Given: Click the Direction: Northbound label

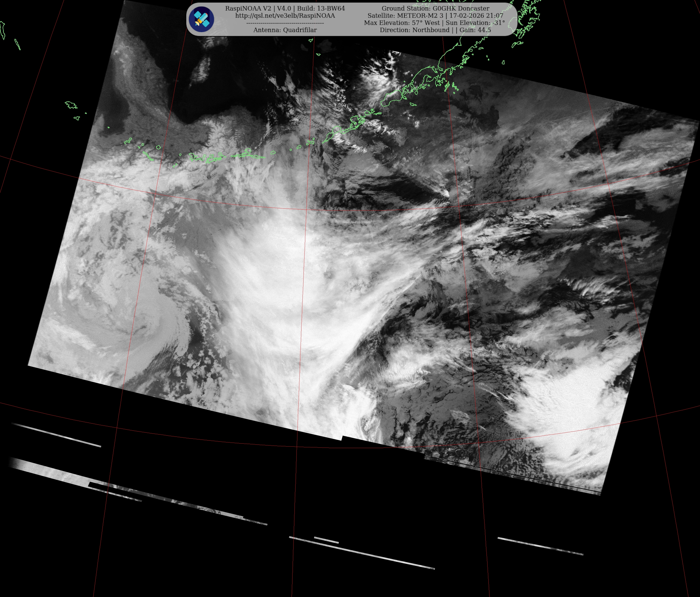Looking at the screenshot, I should (x=414, y=30).
